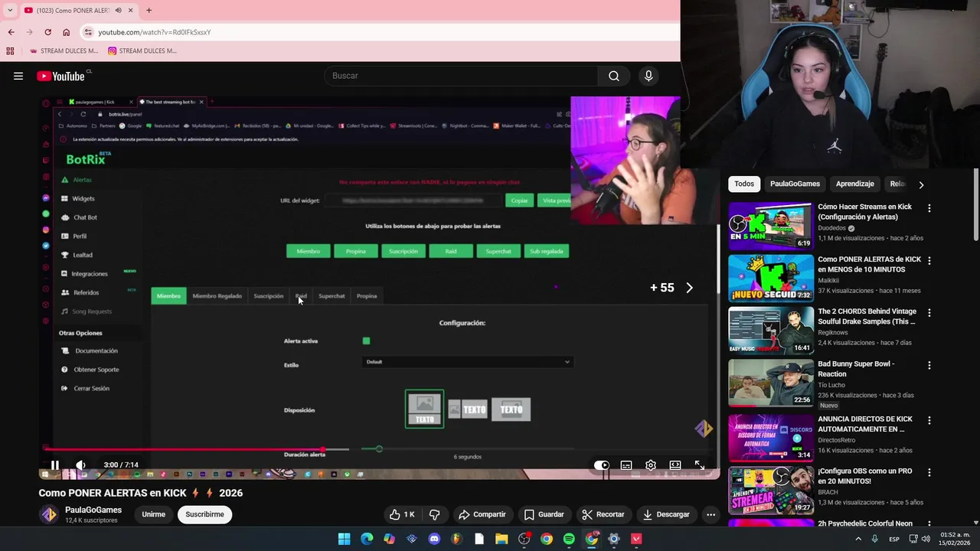Screen dimensions: 980x551
Task: Go to YouTube home via the logo
Action: coord(61,76)
